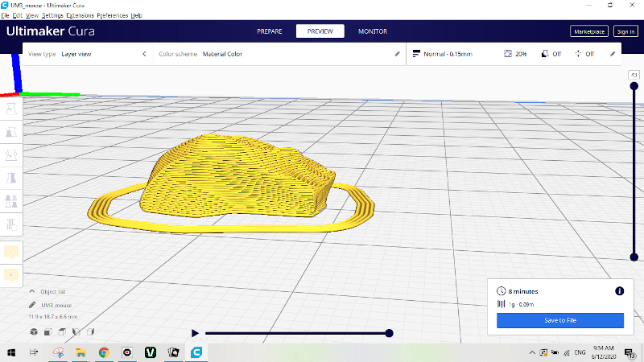
Task: Click the adhesion icon showing Off
Action: pos(578,54)
